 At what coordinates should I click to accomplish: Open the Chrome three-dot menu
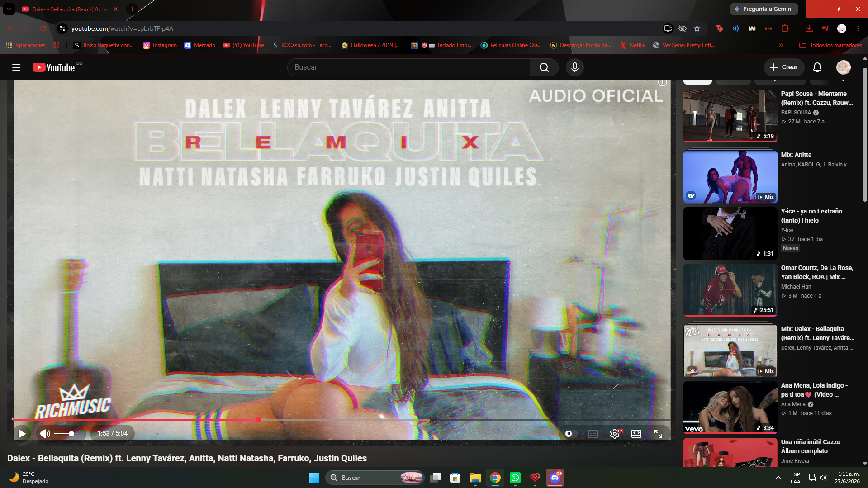click(x=858, y=28)
